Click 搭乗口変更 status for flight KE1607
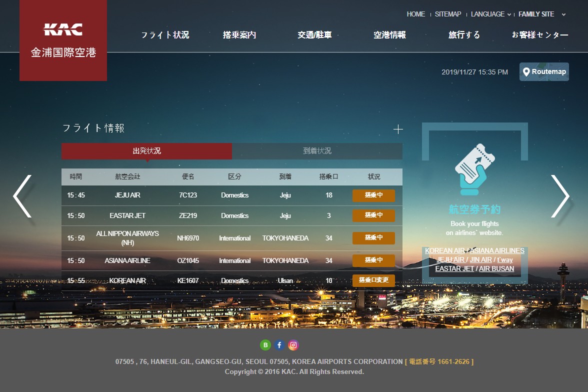Viewport: 588px width, 392px height. click(373, 280)
